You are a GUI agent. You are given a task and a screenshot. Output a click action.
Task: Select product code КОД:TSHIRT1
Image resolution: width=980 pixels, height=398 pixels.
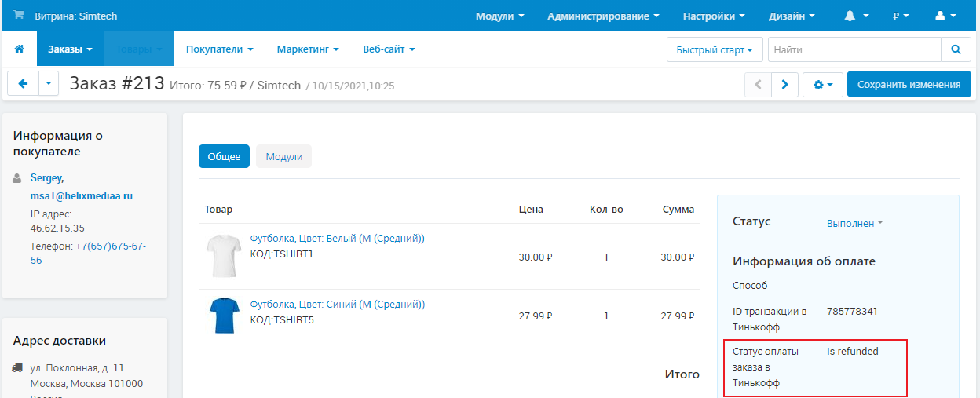click(x=281, y=254)
